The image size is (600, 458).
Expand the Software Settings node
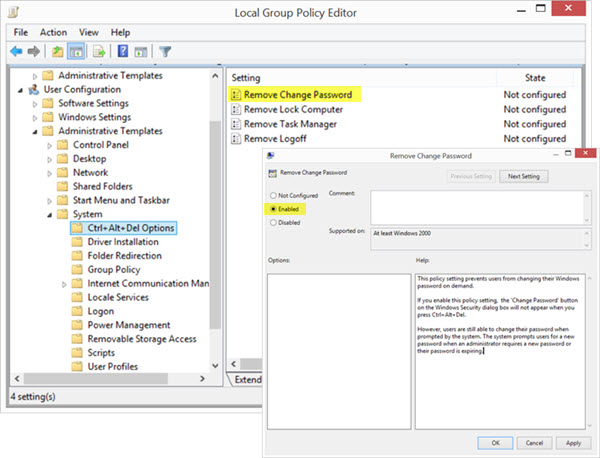[35, 104]
